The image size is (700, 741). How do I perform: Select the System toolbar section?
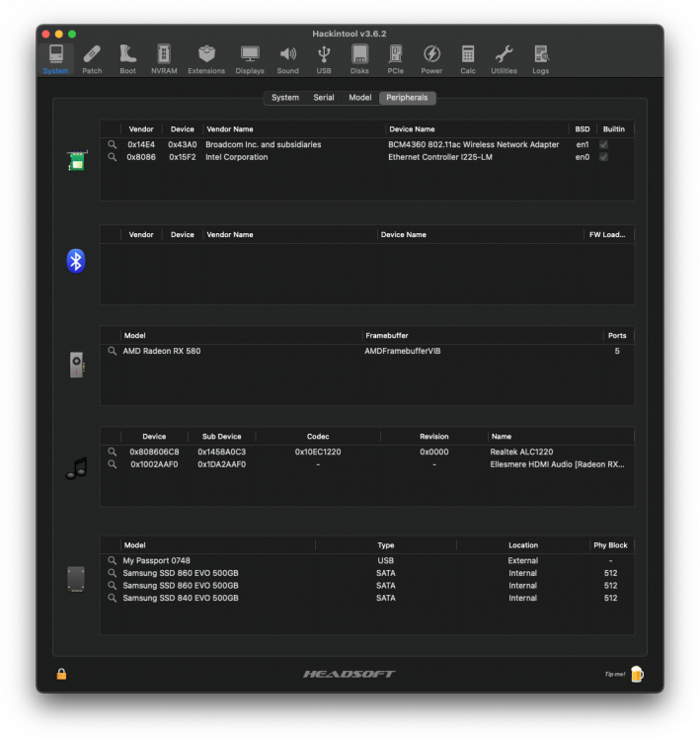click(x=55, y=59)
